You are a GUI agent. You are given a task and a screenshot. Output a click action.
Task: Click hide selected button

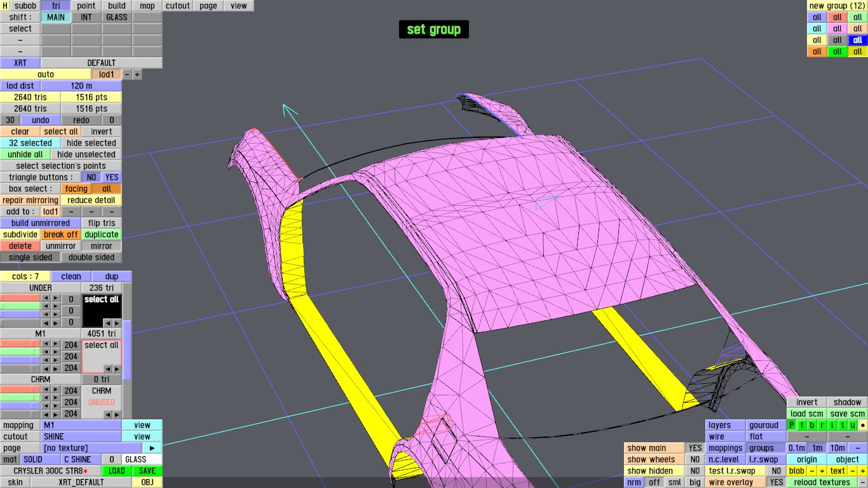pyautogui.click(x=92, y=143)
